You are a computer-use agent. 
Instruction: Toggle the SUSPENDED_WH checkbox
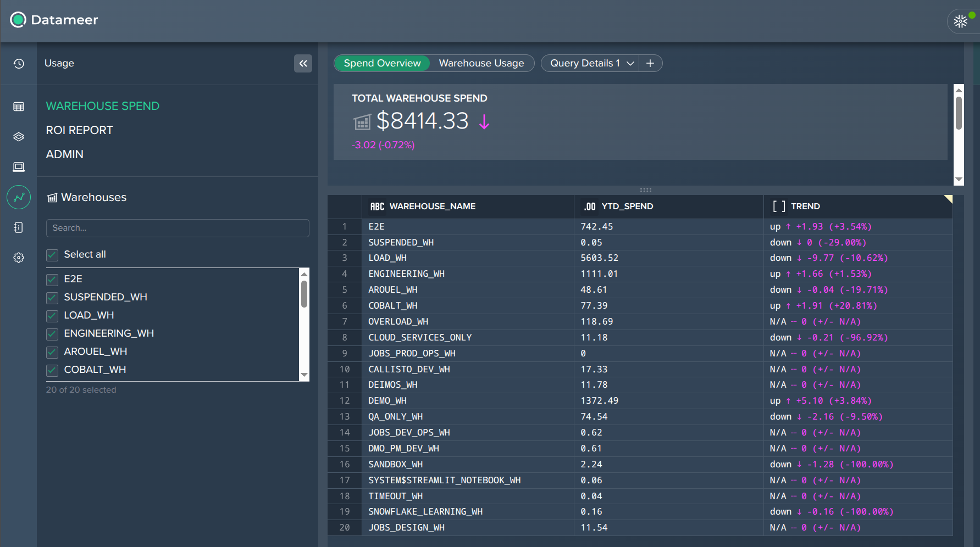(52, 298)
